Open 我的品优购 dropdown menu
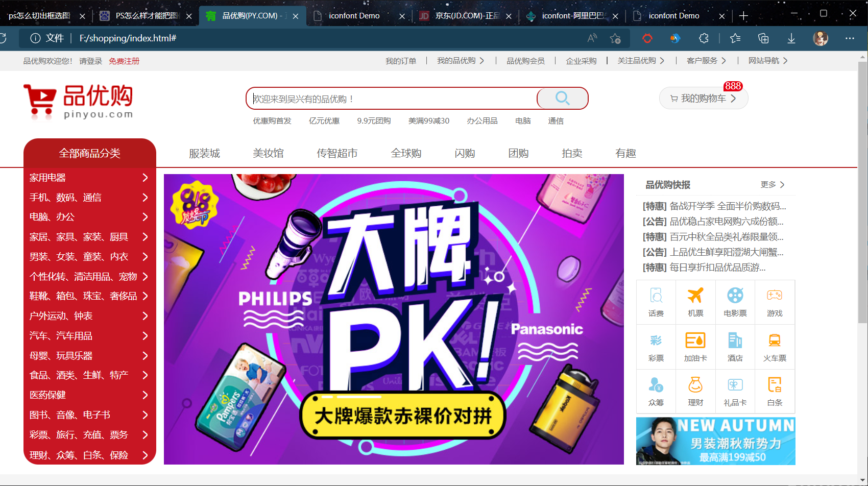This screenshot has width=868, height=486. (x=460, y=61)
